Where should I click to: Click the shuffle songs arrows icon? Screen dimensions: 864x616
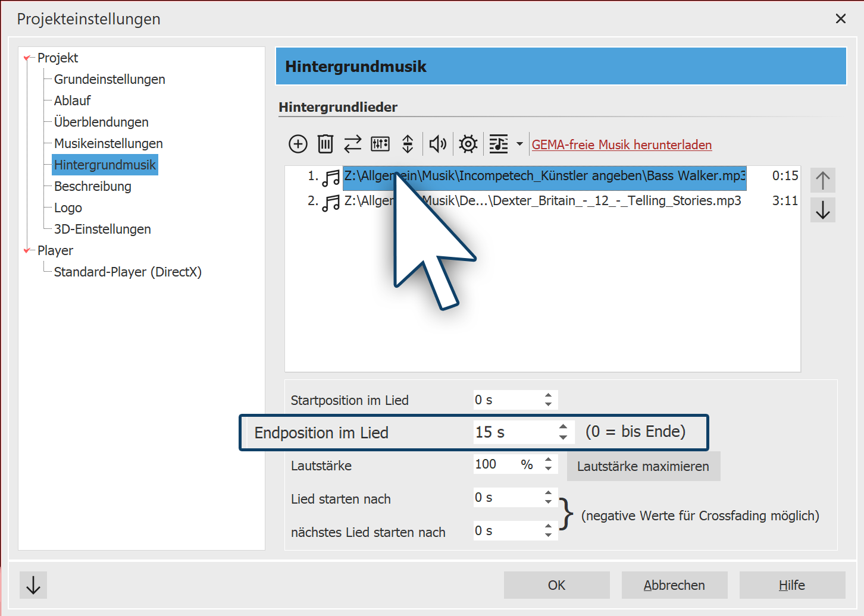353,144
